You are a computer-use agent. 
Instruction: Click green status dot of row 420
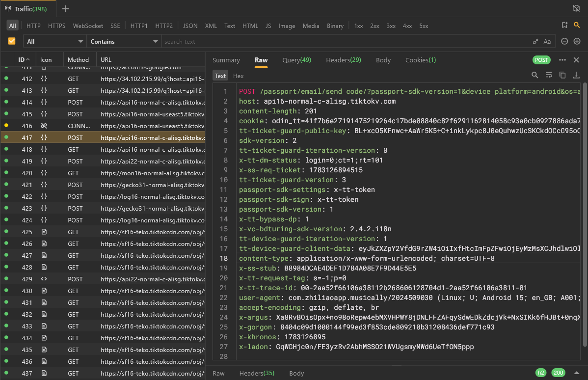6,172
